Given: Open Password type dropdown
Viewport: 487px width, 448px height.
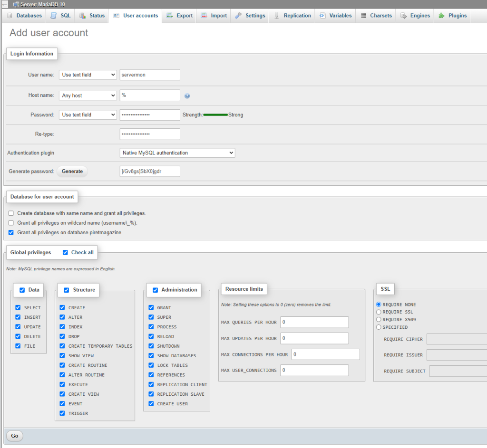Looking at the screenshot, I should point(88,115).
